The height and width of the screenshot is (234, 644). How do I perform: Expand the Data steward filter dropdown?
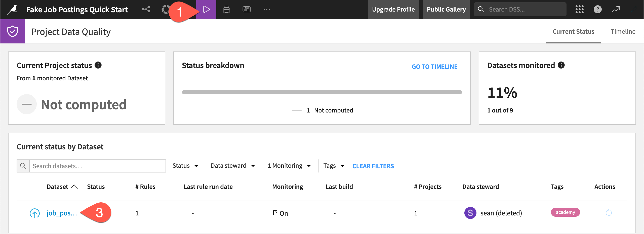(233, 166)
